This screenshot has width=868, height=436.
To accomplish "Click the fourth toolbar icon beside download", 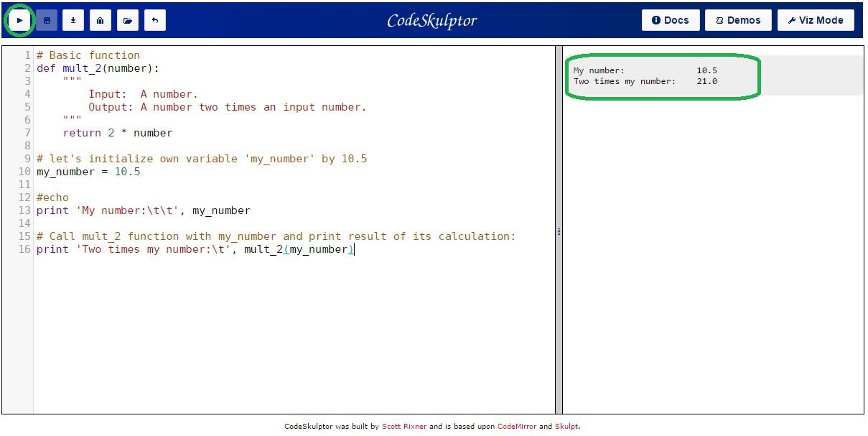I will pyautogui.click(x=101, y=20).
